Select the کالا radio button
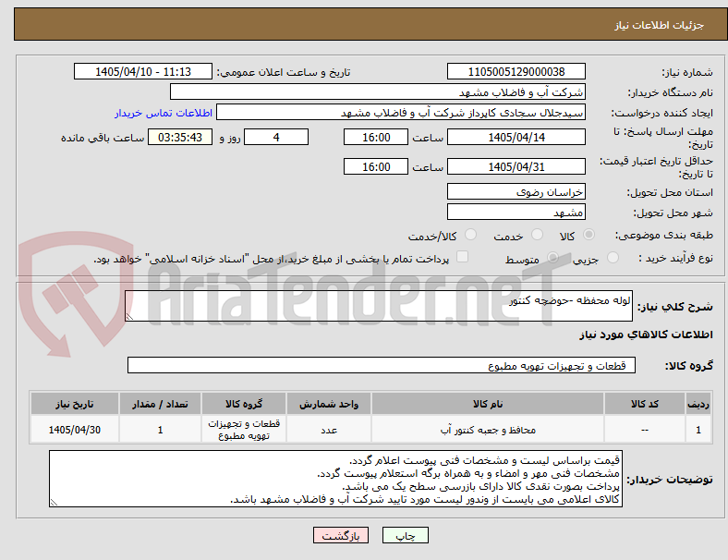Image resolution: width=728 pixels, height=560 pixels. click(588, 235)
